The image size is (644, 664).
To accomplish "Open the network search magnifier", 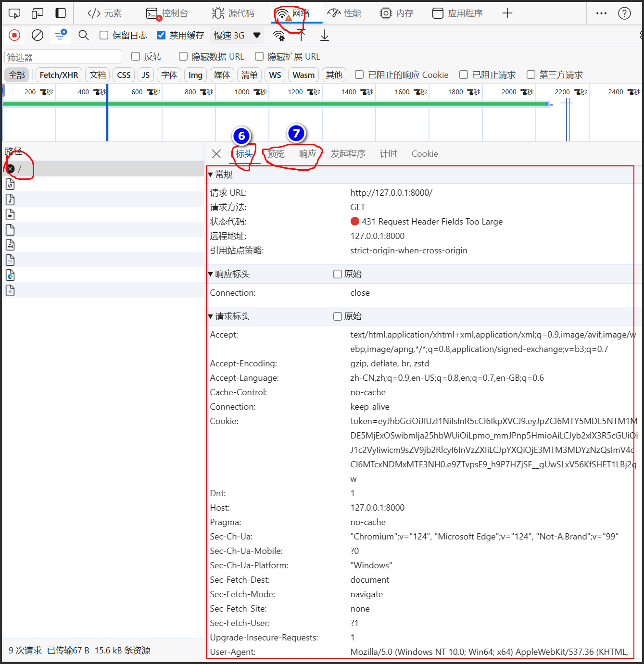I will click(x=84, y=35).
